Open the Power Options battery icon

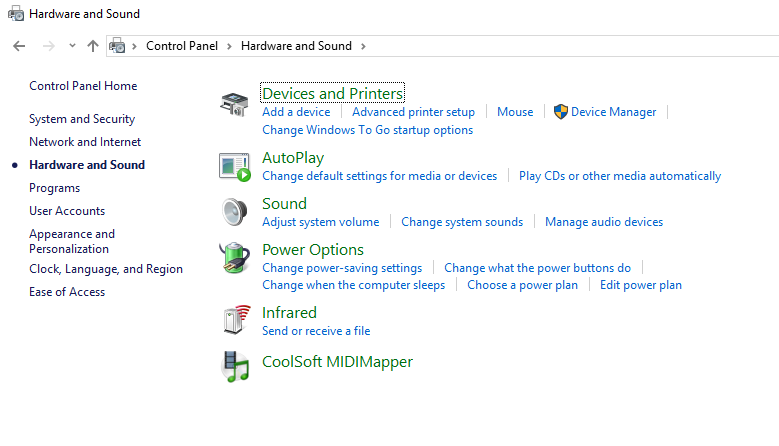point(235,258)
